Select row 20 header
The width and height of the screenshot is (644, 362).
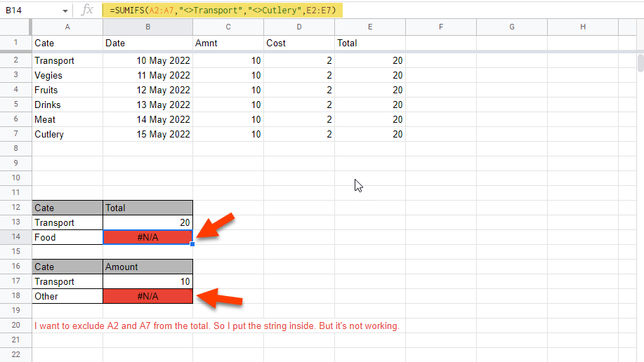15,325
